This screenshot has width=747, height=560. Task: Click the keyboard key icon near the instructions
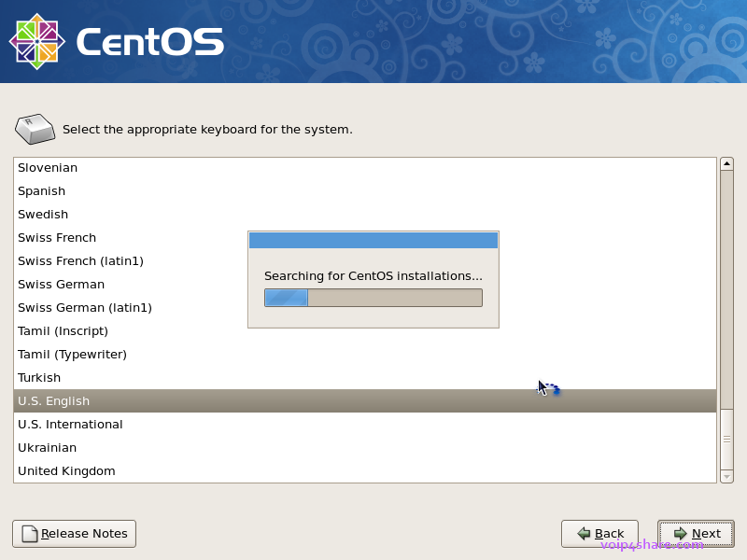click(35, 129)
